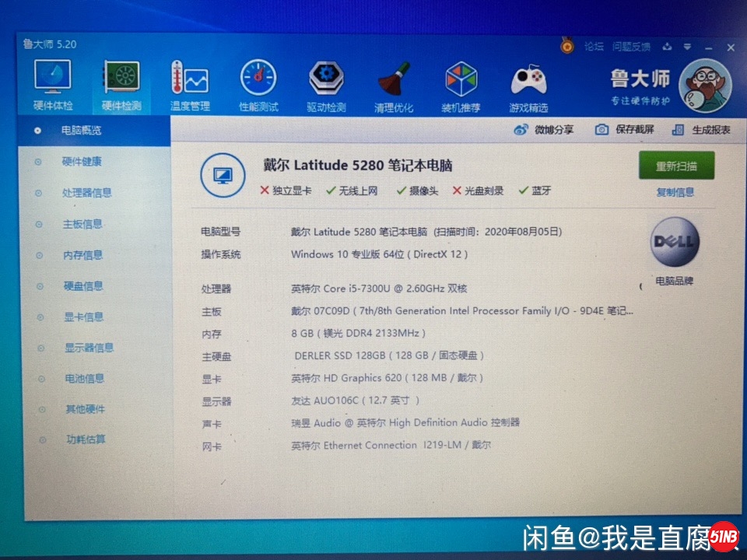This screenshot has height=560, width=747.
Task: Click the 微博分享 Weibo share icon
Action: click(x=521, y=130)
